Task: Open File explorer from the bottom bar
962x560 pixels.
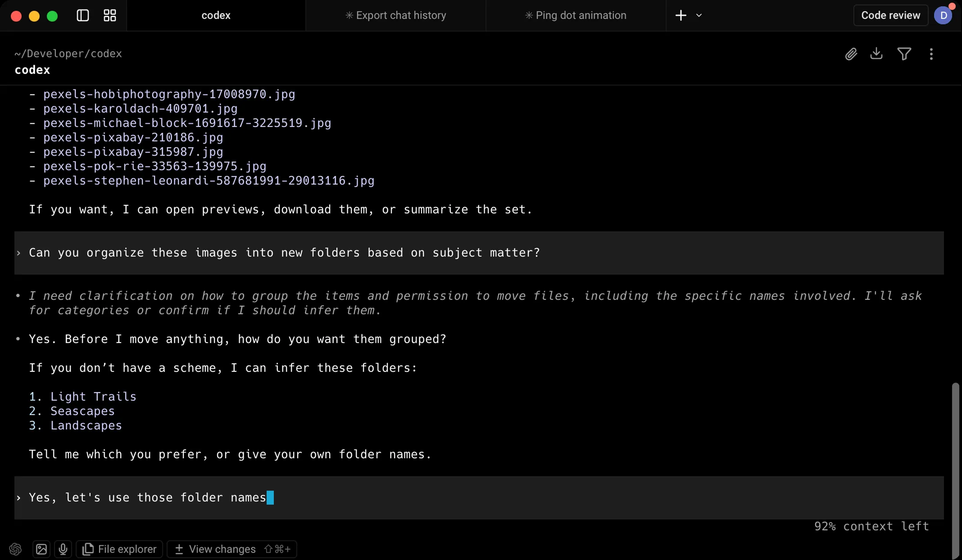Action: 119,549
